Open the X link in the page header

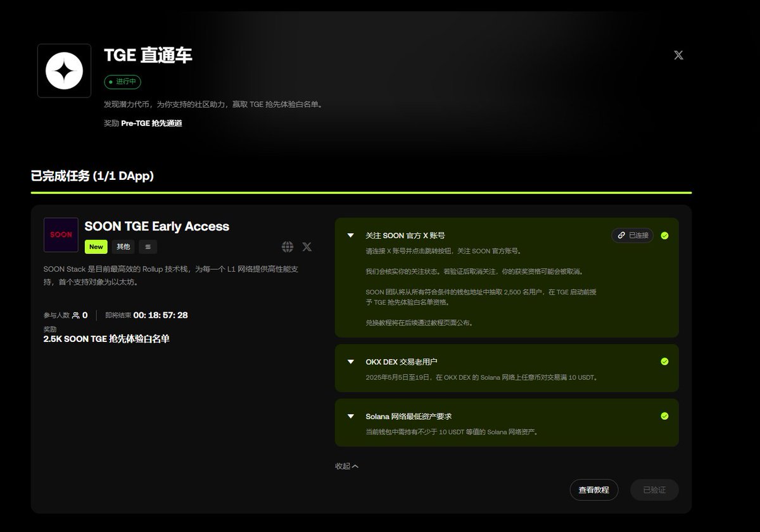678,55
